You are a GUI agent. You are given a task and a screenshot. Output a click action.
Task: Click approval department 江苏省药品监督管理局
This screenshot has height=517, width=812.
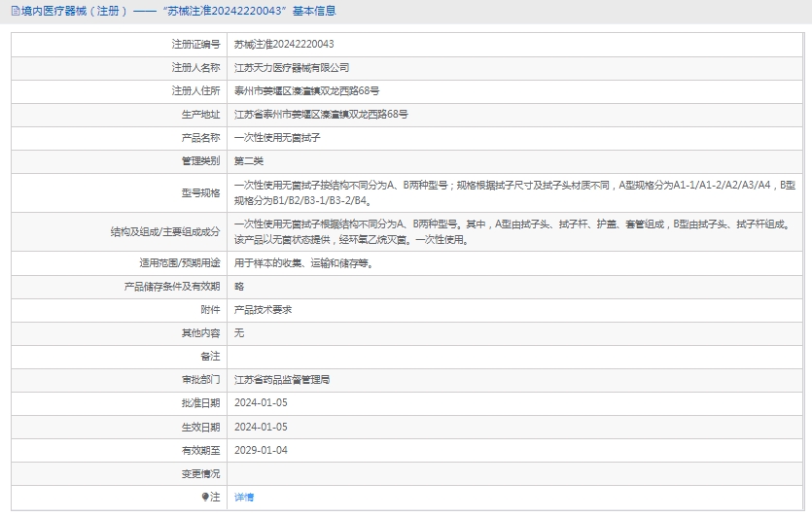point(289,380)
